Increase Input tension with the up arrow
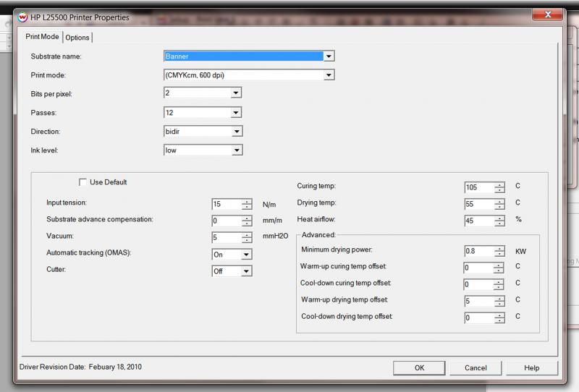Image resolution: width=579 pixels, height=392 pixels. [x=247, y=202]
